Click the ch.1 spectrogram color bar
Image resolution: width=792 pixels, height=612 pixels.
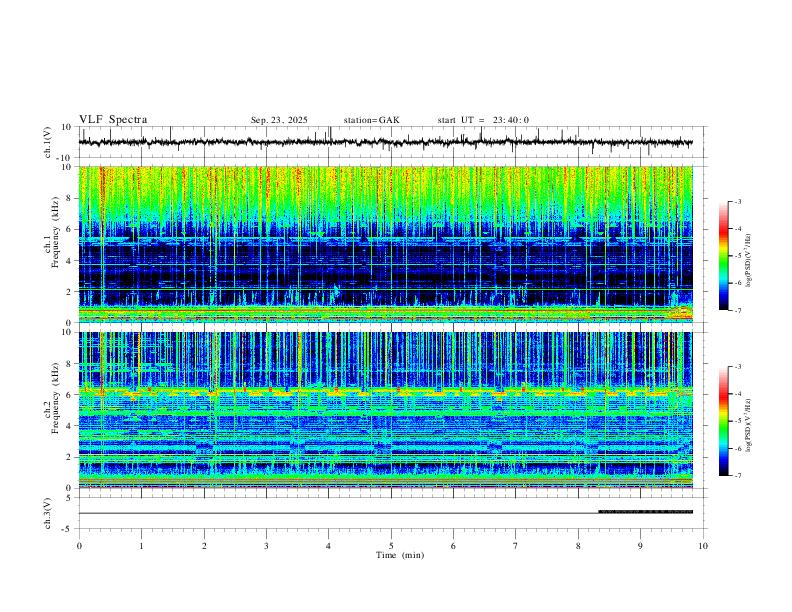tap(724, 256)
